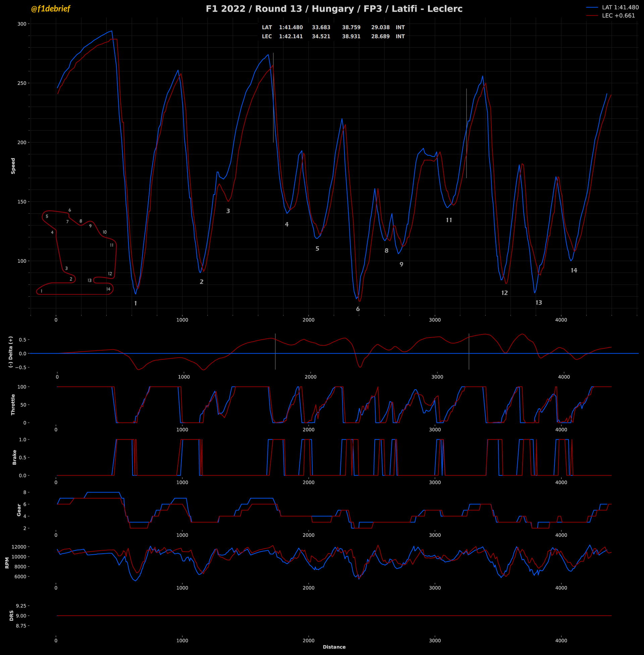Click LAT lap time 1:41.480 in table
Image resolution: width=644 pixels, height=655 pixels.
coord(290,28)
